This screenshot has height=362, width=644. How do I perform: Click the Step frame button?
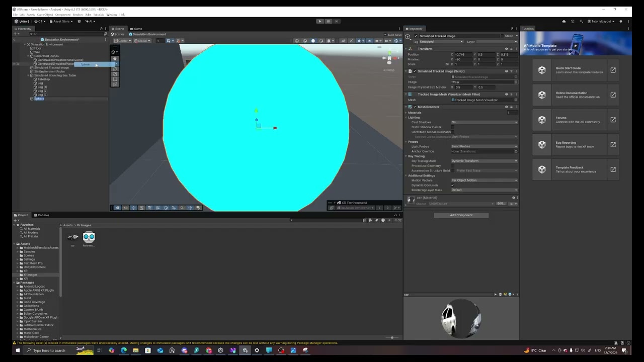coord(337,21)
